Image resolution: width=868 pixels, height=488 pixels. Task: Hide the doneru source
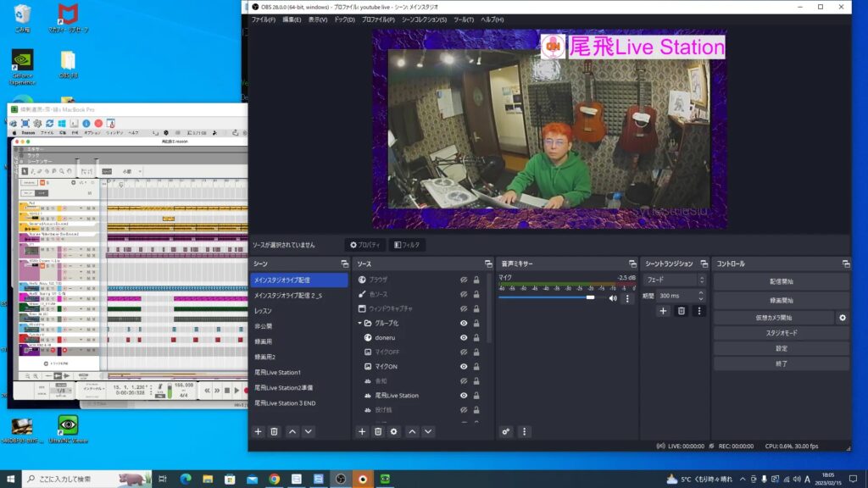coord(464,337)
